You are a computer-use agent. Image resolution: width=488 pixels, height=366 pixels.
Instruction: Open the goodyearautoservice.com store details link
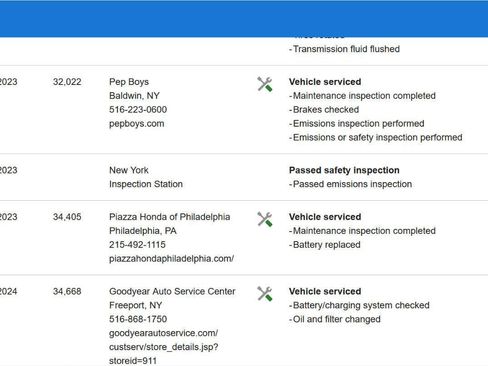tap(164, 347)
